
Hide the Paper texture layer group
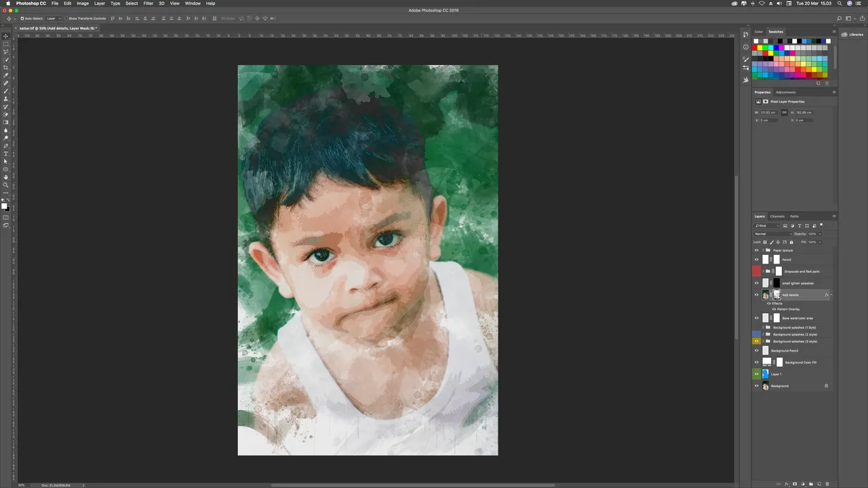pos(757,250)
